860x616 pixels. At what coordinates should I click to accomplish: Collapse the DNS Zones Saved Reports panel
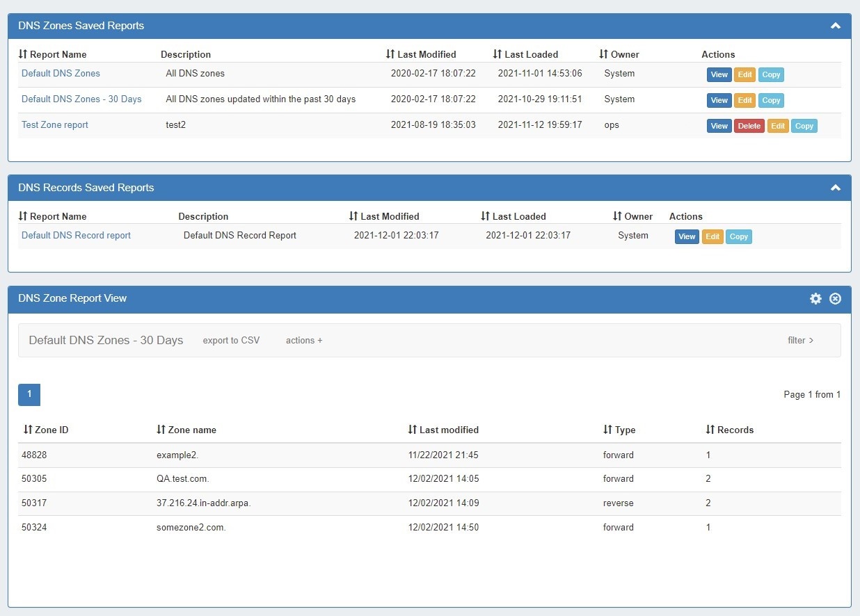(x=836, y=26)
